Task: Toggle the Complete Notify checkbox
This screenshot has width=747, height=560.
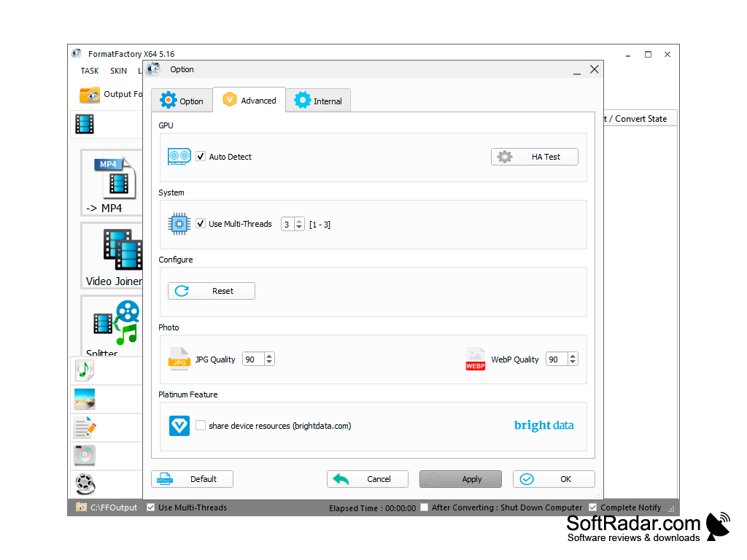Action: pos(592,507)
